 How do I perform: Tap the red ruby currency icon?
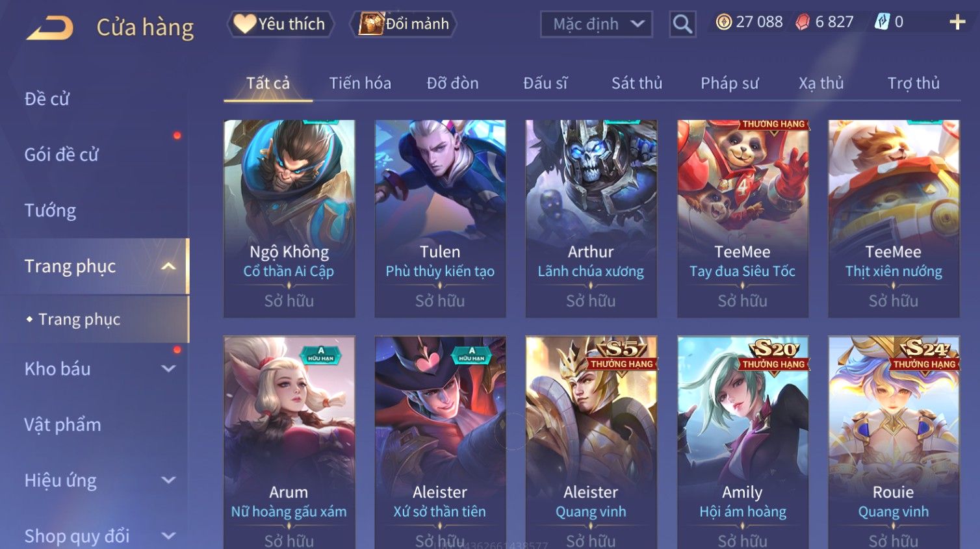tap(803, 22)
